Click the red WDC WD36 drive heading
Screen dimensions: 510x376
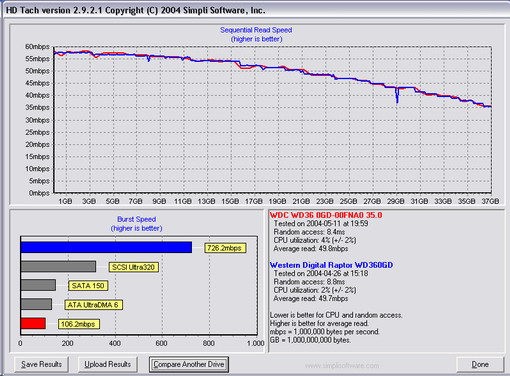coord(326,215)
